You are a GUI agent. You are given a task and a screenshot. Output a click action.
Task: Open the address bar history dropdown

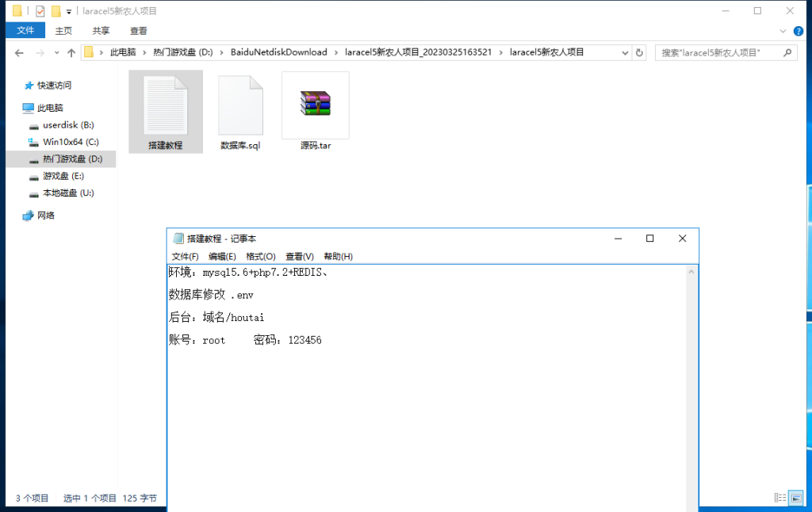[623, 52]
